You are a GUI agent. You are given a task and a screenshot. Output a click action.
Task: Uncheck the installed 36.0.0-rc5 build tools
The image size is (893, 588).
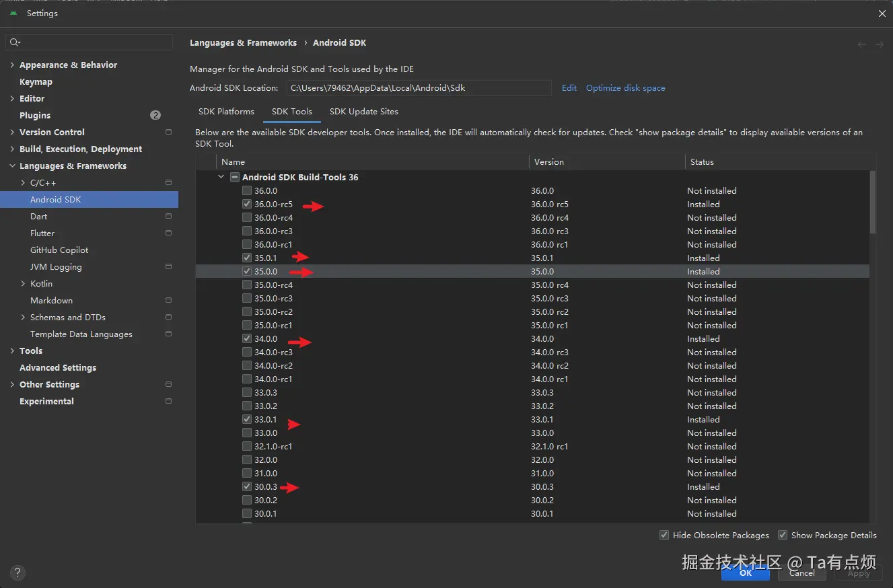247,204
